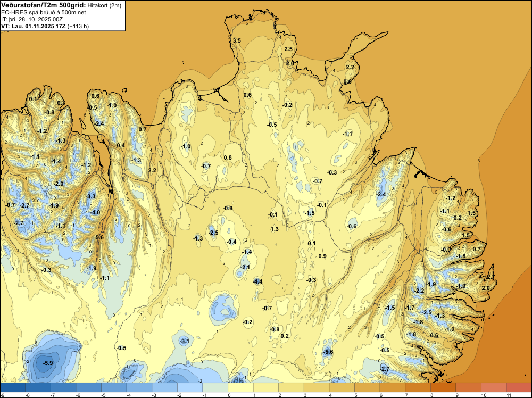
Task: Click the legend scale label 9
Action: [456, 395]
